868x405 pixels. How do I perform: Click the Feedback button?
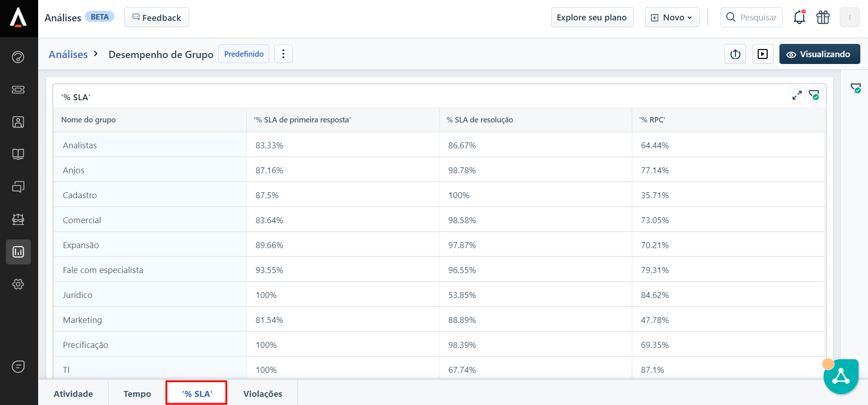click(157, 18)
